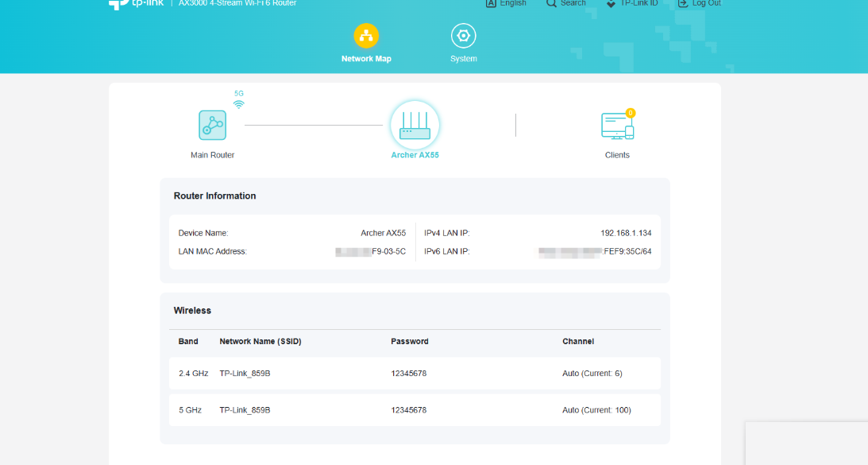The height and width of the screenshot is (465, 868).
Task: Click the Wireless section heading
Action: click(x=192, y=310)
